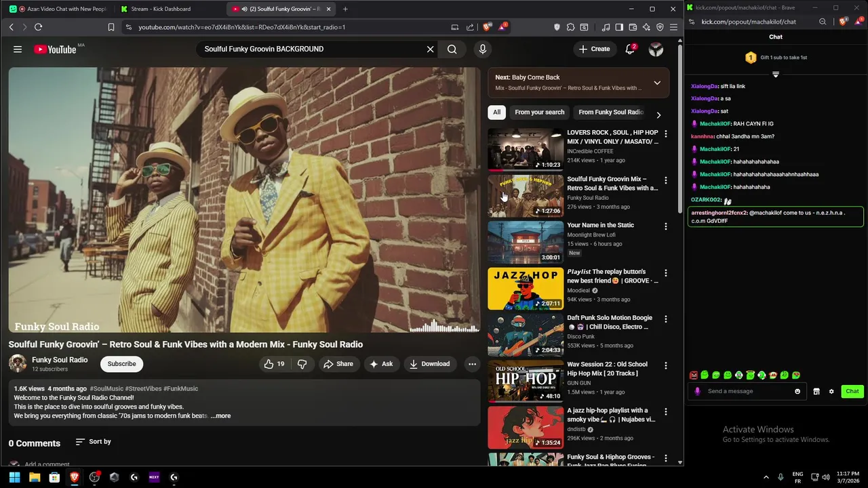Open Brave media playlist music note icon
Viewport: 868px width, 488px height.
(606, 27)
